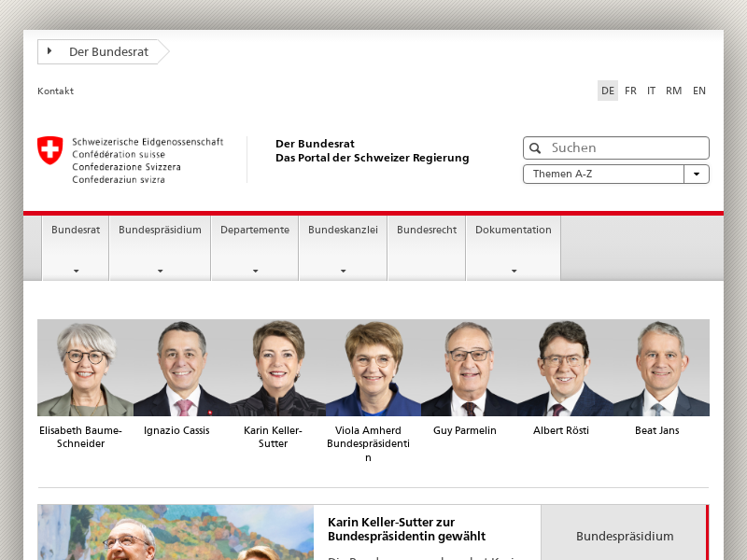Click the name Elisabeth Baume-Schneider
This screenshot has height=560, width=747.
tap(80, 437)
